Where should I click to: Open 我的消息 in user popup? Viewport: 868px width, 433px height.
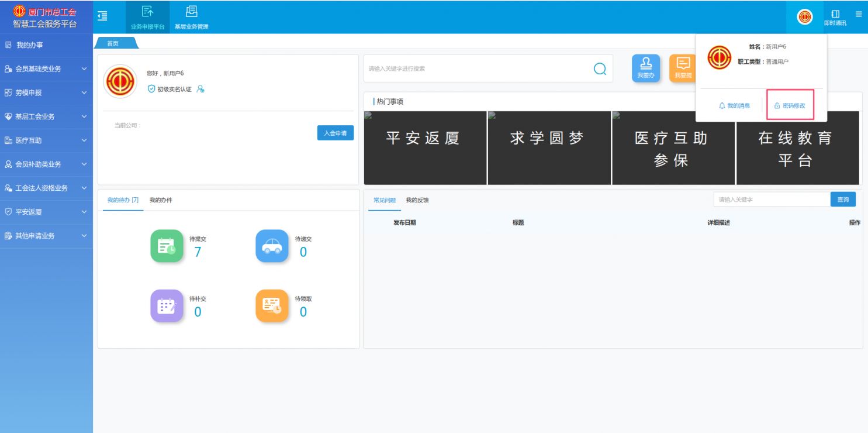click(x=734, y=106)
